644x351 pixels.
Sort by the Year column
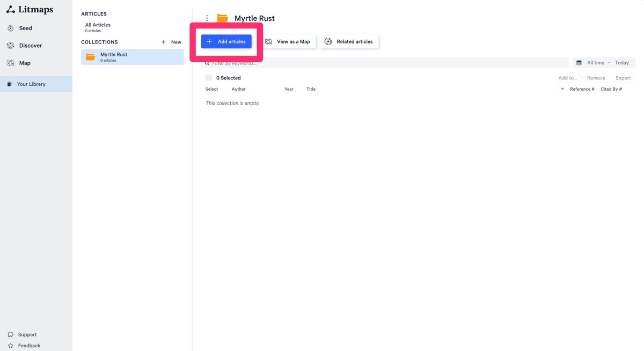coord(289,89)
